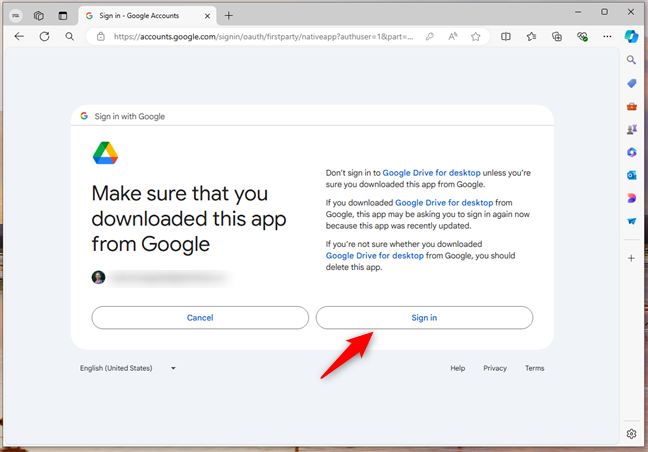The width and height of the screenshot is (648, 452).
Task: Open the Workspaces icon
Action: click(x=38, y=16)
